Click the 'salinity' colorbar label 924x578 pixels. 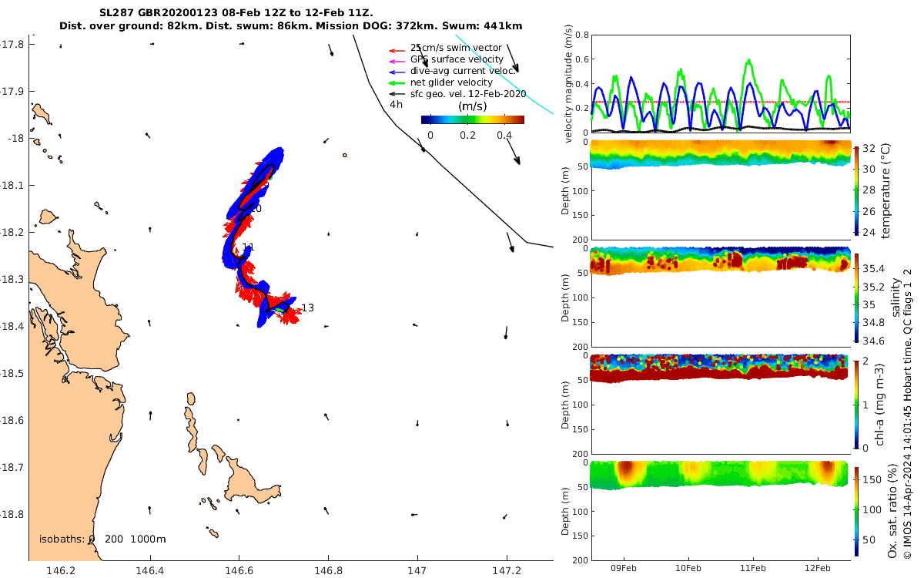(895, 297)
